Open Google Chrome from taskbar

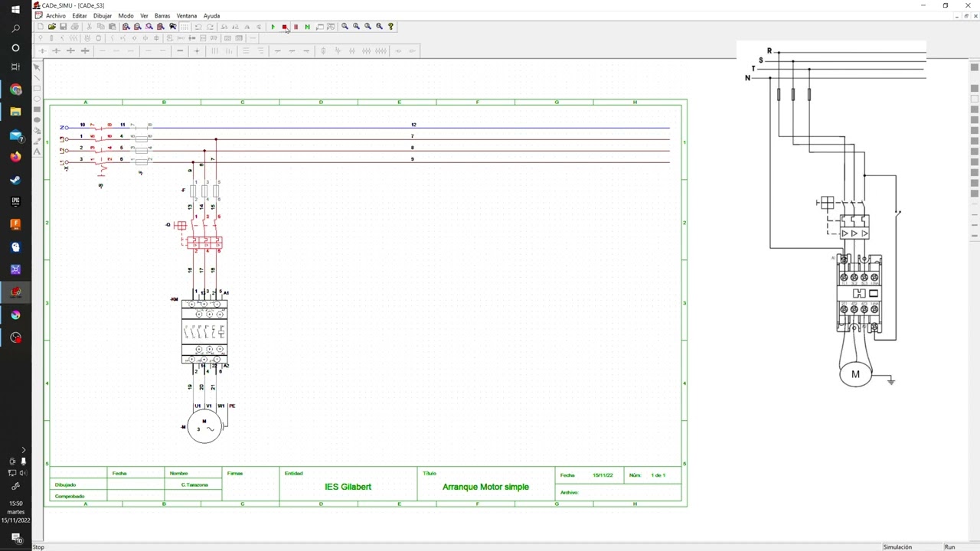pos(15,90)
